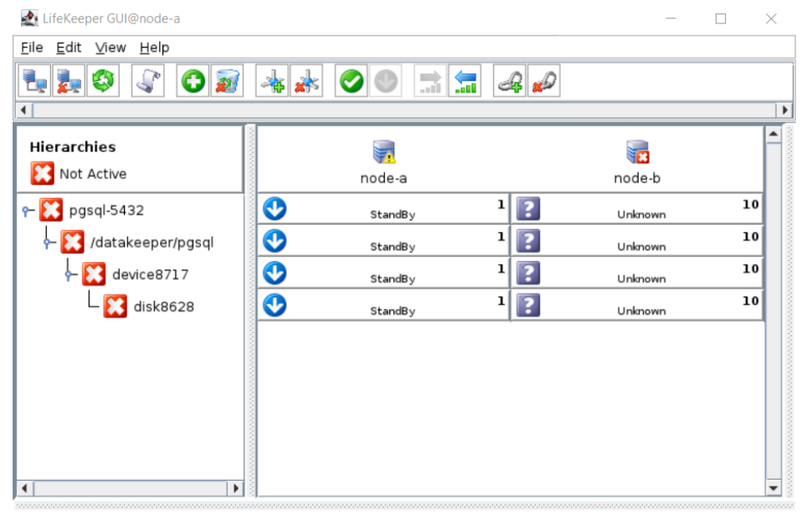
Task: Click node-b Unknown question icon for disk8628
Action: (x=528, y=305)
